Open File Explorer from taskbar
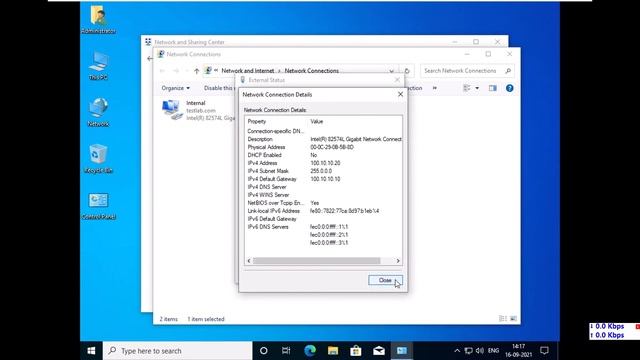Image resolution: width=640 pixels, height=360 pixels. 333,351
